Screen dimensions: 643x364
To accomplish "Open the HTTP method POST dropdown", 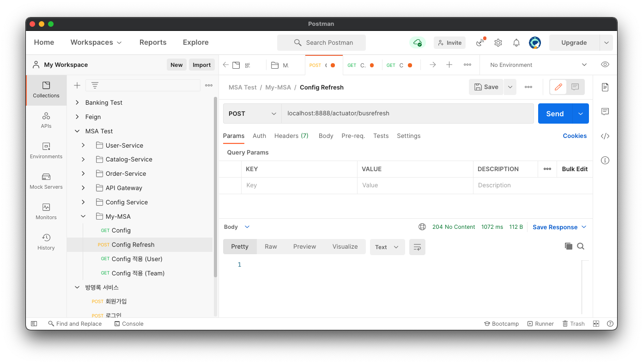I will 252,113.
